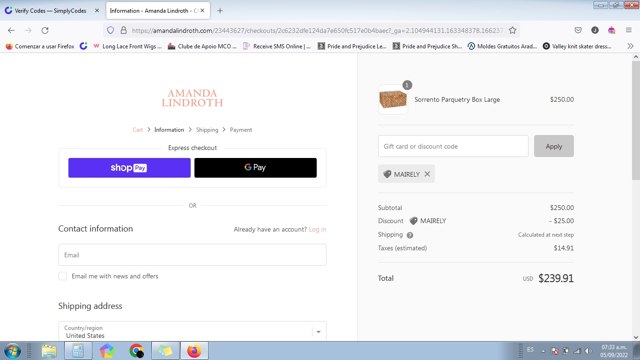The width and height of the screenshot is (640, 360).
Task: Focus the Email input field
Action: (x=192, y=255)
